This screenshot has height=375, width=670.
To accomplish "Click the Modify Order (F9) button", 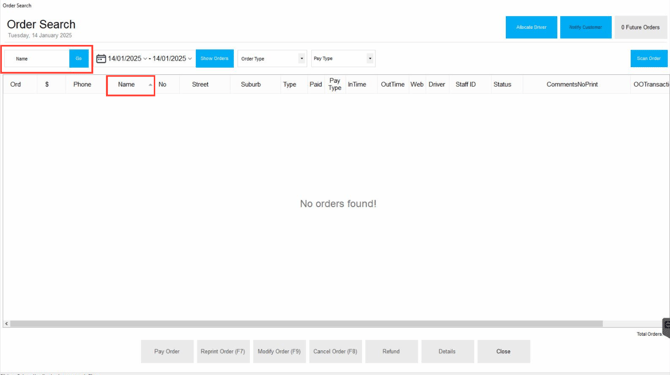I will coord(279,352).
